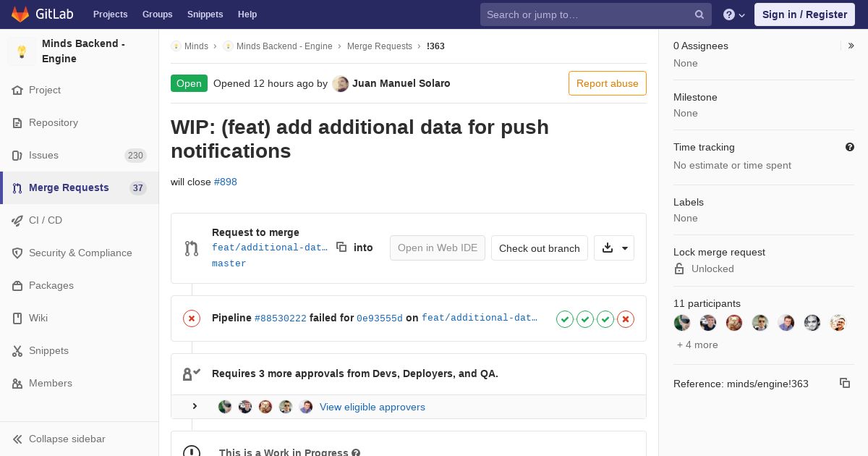
Task: Click the Time tracking help icon
Action: click(x=850, y=147)
